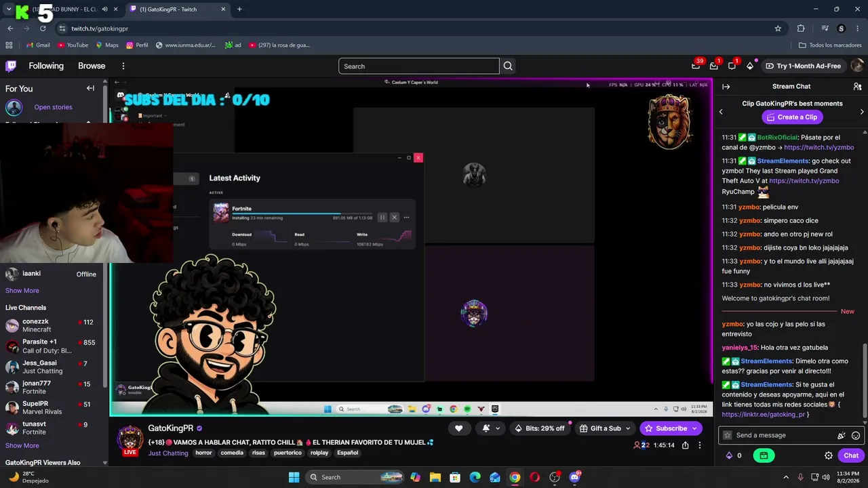Screen dimensions: 868x488
Task: Open the chat community users icon
Action: 857,87
